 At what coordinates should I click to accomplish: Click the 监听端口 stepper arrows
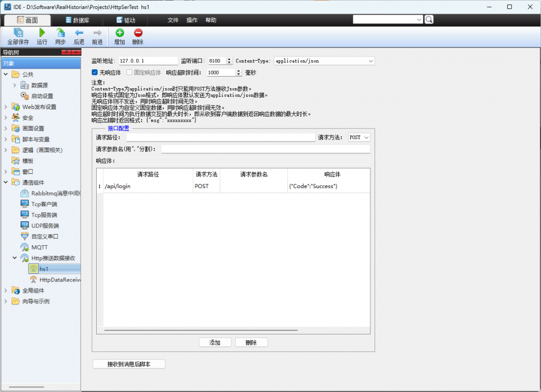229,61
